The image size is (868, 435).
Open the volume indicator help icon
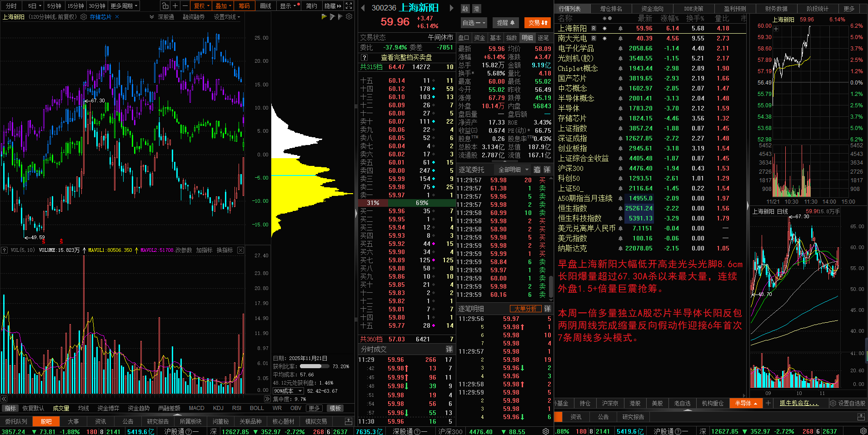point(4,250)
